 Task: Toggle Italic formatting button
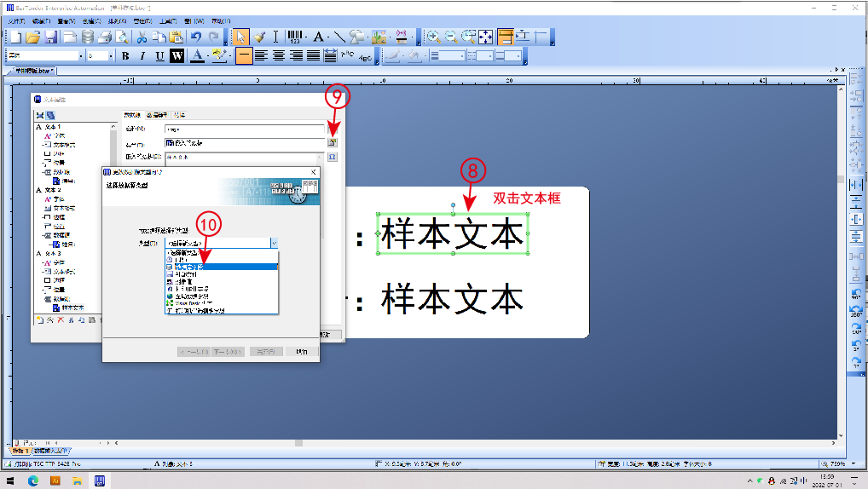coord(142,56)
